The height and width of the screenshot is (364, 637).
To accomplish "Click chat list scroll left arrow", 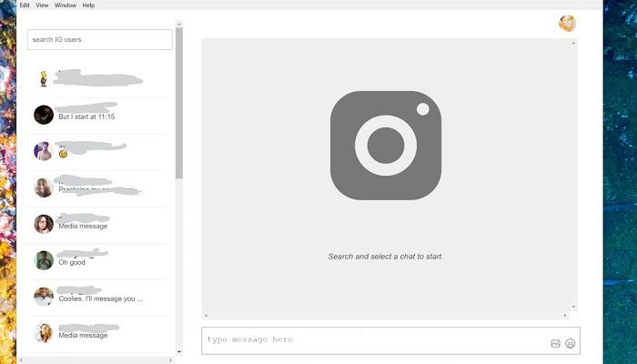I will (x=21, y=360).
